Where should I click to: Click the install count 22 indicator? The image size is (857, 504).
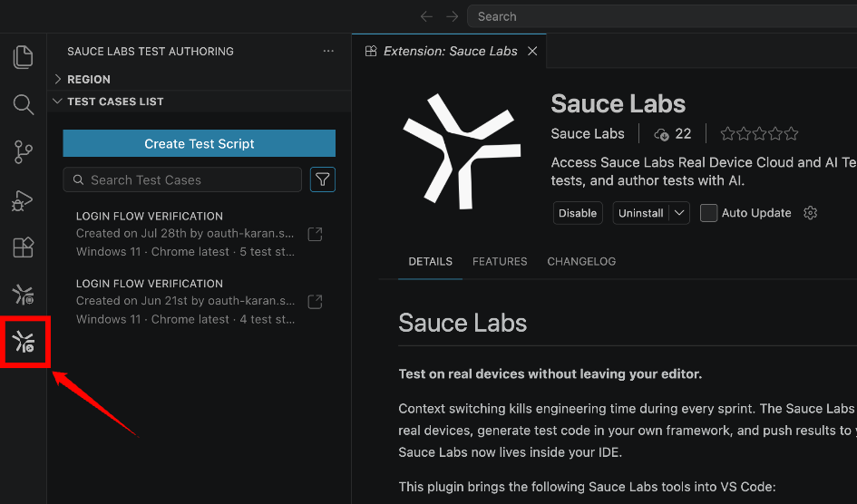click(673, 134)
